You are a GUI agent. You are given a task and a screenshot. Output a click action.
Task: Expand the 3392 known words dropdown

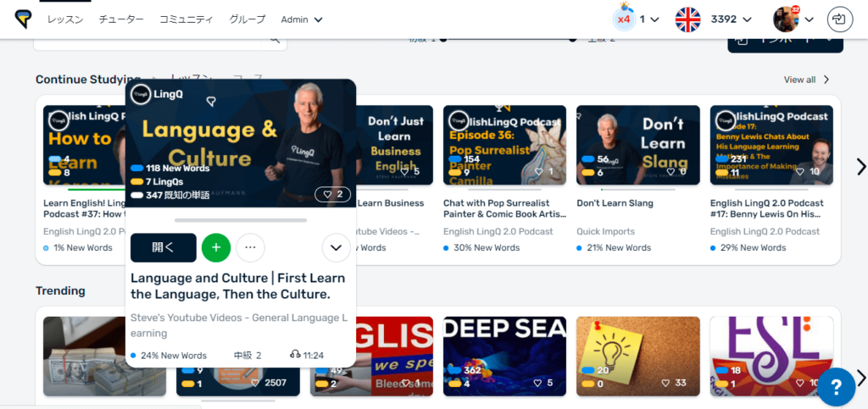click(732, 19)
